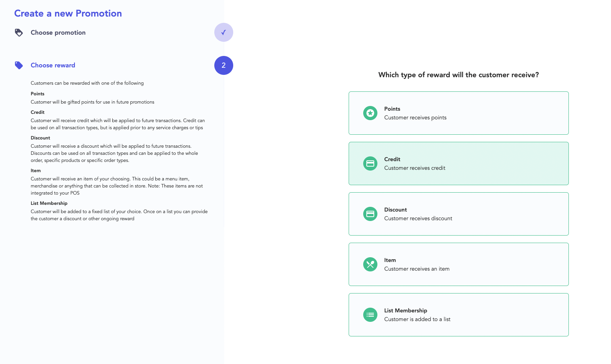The width and height of the screenshot is (611, 364).
Task: Click 'Customer receives points' text
Action: [x=415, y=118]
